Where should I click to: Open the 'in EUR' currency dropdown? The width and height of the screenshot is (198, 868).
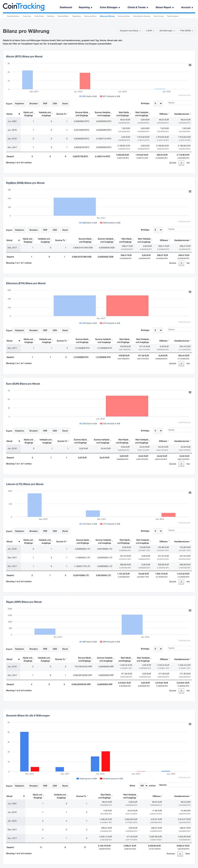[x=150, y=31]
